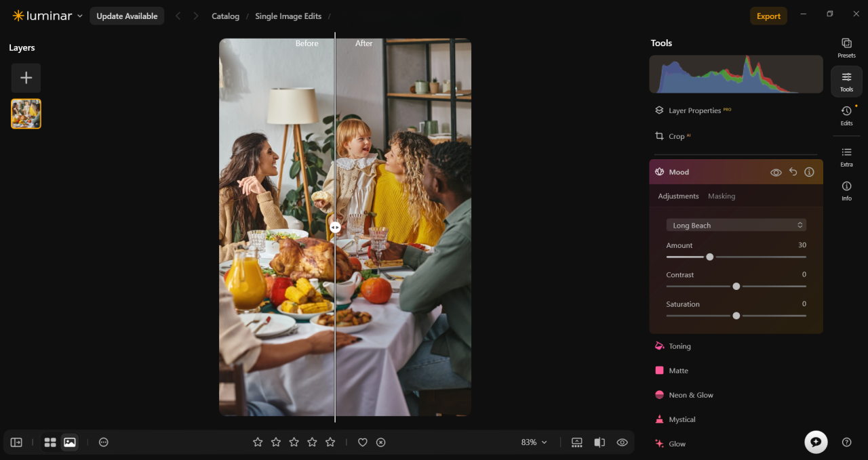Go forward with the right arrow

coord(196,16)
